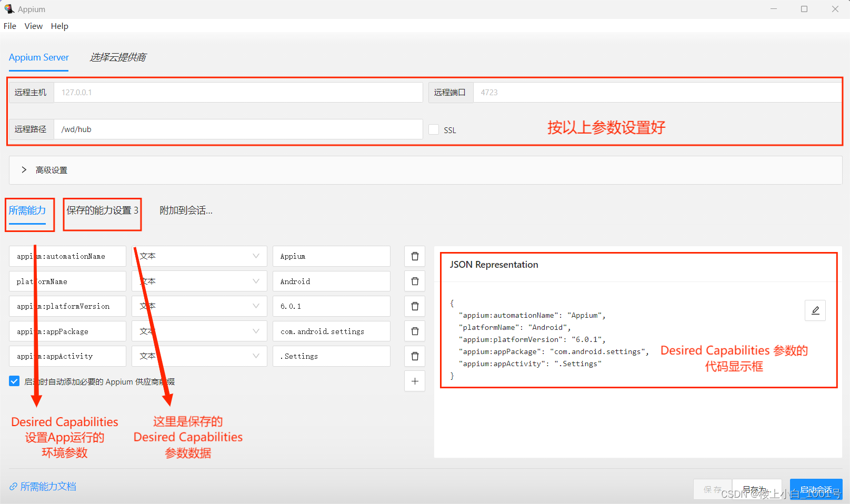Open the File menu
Screen dimensions: 850x504
[10, 26]
